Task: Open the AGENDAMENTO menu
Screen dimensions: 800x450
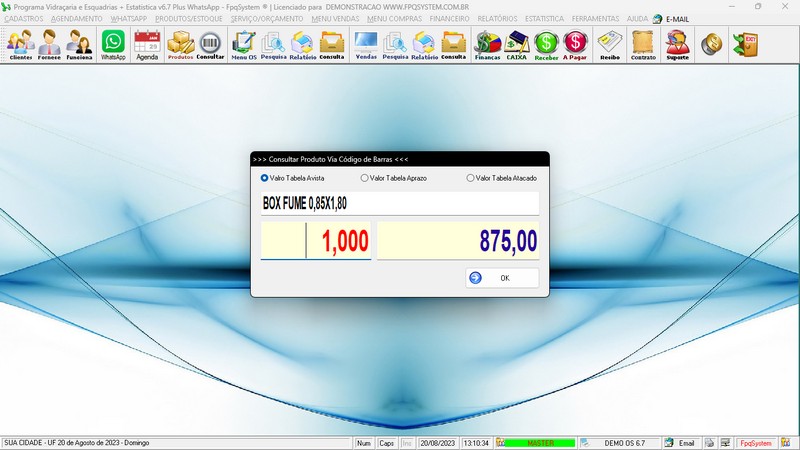Action: tap(77, 19)
